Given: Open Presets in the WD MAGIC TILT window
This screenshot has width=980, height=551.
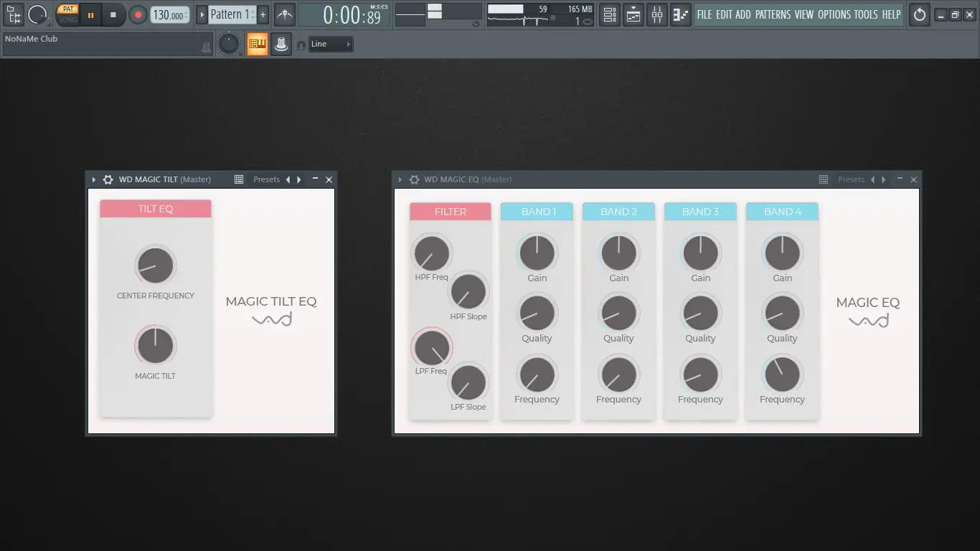Looking at the screenshot, I should pos(266,179).
